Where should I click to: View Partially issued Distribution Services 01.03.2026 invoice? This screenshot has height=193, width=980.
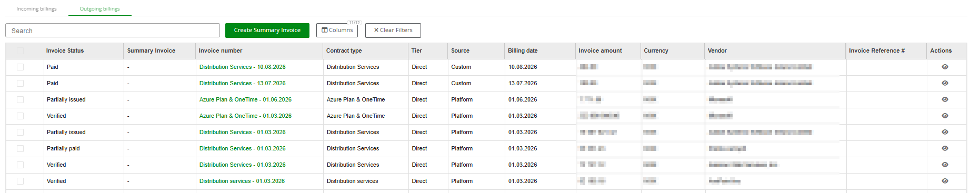[x=945, y=132]
